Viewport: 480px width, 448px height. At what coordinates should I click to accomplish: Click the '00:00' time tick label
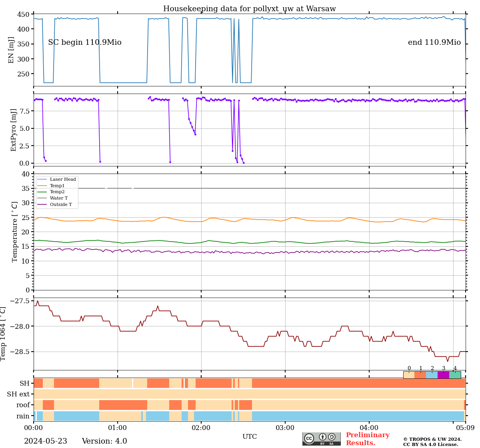(x=34, y=428)
